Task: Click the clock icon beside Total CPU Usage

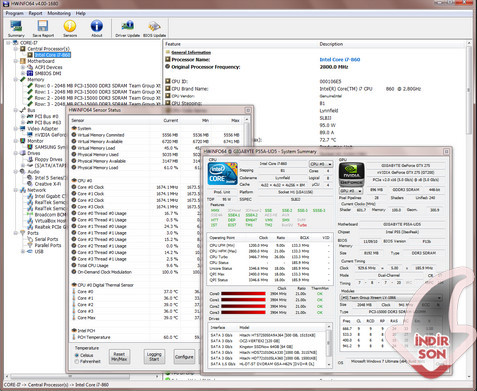Action: click(x=74, y=266)
